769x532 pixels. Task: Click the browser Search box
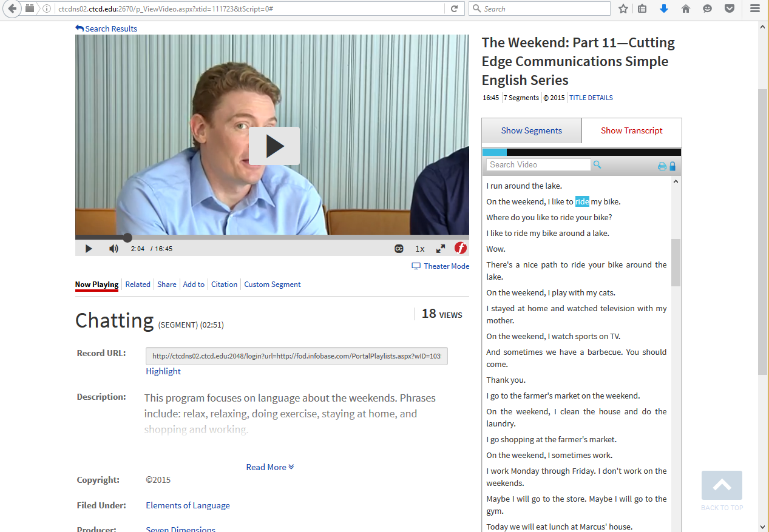[540, 8]
